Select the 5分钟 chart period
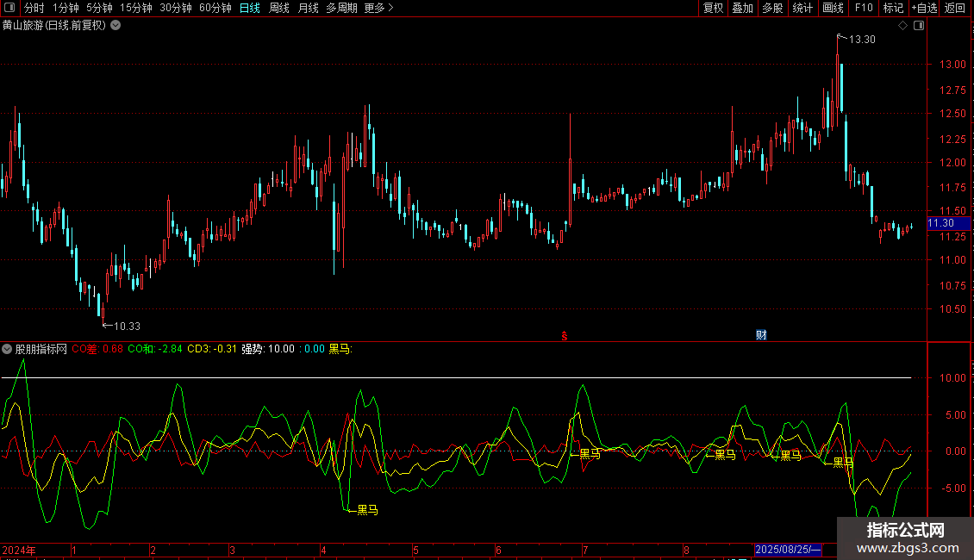This screenshot has width=974, height=560. [x=99, y=8]
